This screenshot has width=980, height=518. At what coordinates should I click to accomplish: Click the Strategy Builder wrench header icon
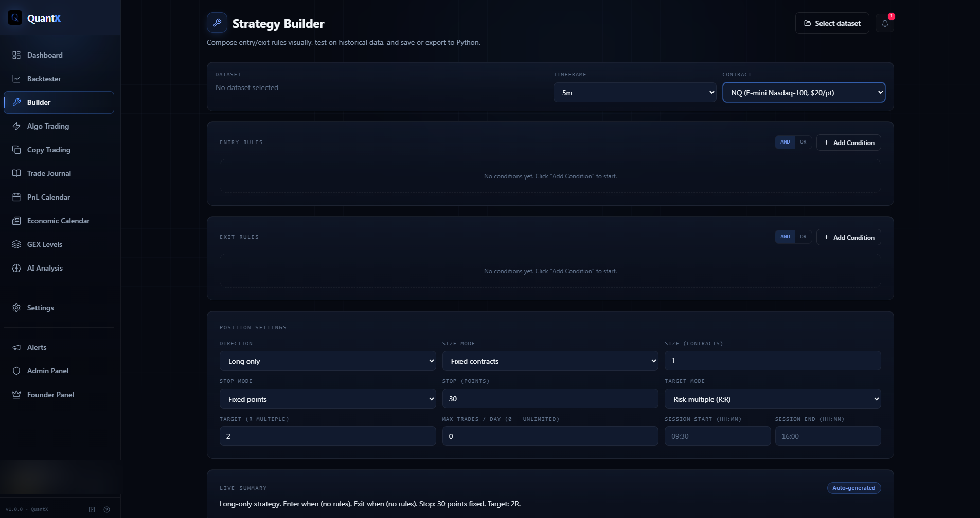coord(217,23)
